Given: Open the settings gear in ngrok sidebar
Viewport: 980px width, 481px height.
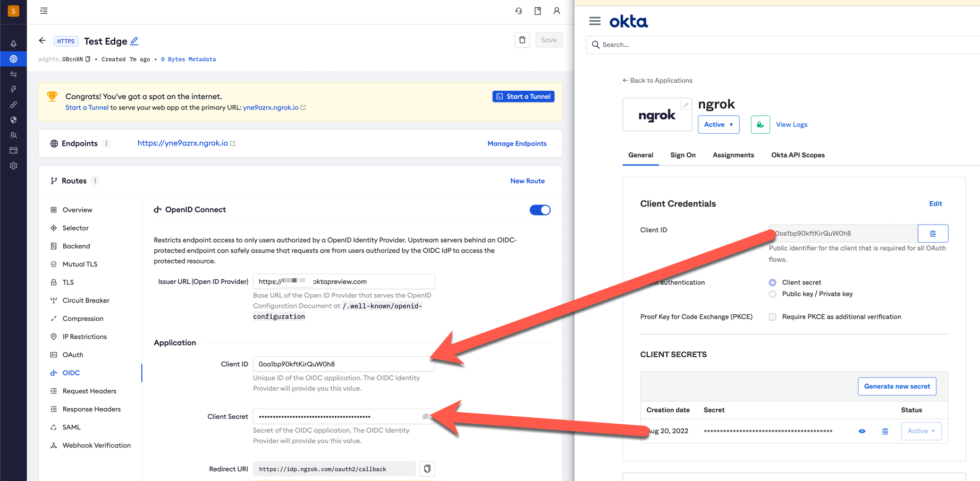Looking at the screenshot, I should click(13, 165).
